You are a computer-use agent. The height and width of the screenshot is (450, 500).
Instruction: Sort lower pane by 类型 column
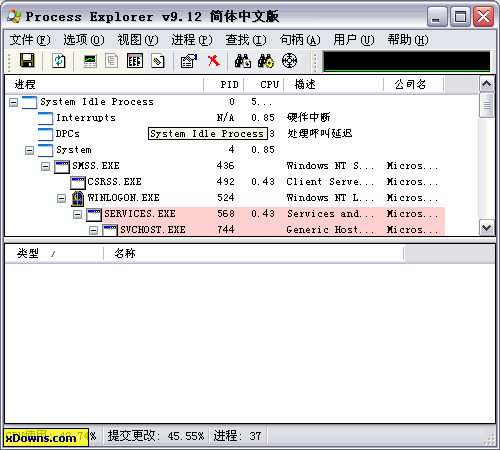tap(54, 253)
